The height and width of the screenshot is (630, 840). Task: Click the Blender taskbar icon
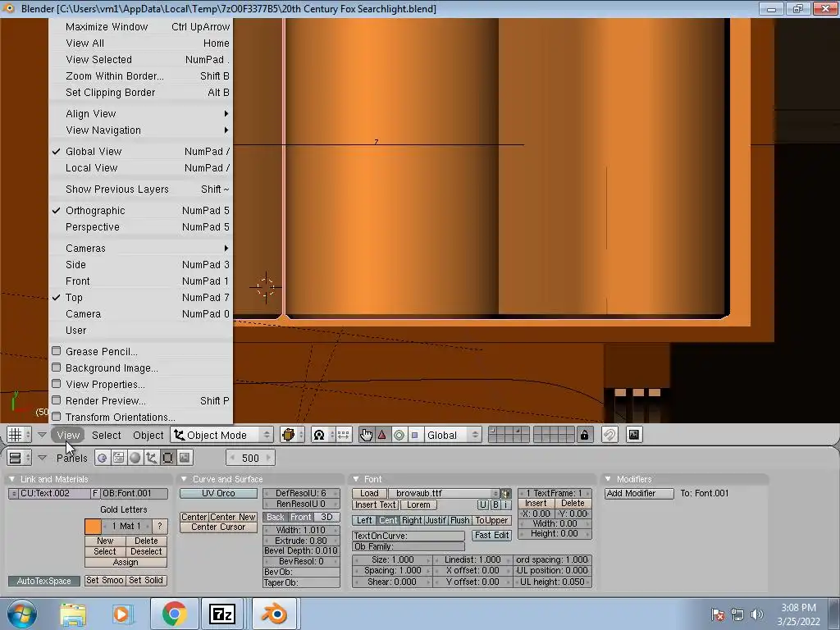pos(274,614)
